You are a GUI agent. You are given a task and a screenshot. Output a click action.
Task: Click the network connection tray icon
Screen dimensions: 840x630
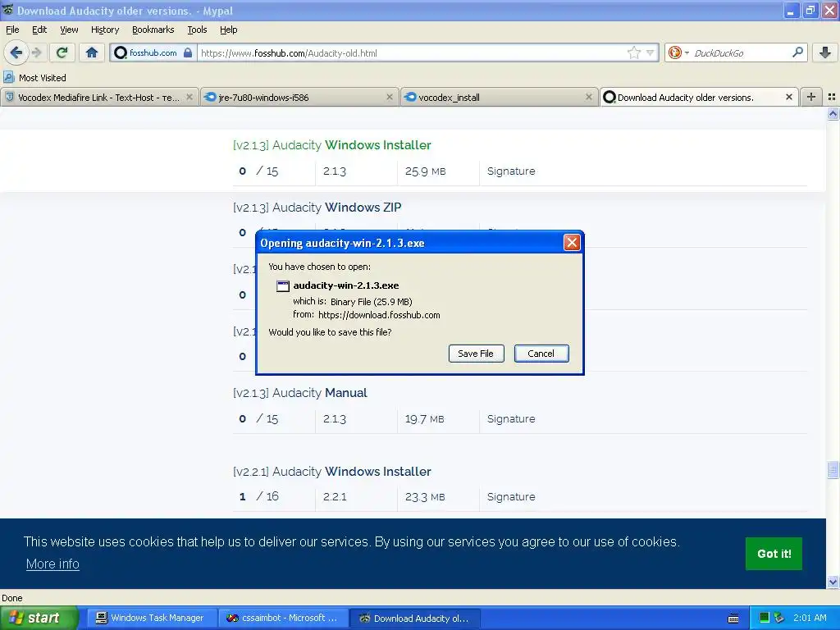779,618
